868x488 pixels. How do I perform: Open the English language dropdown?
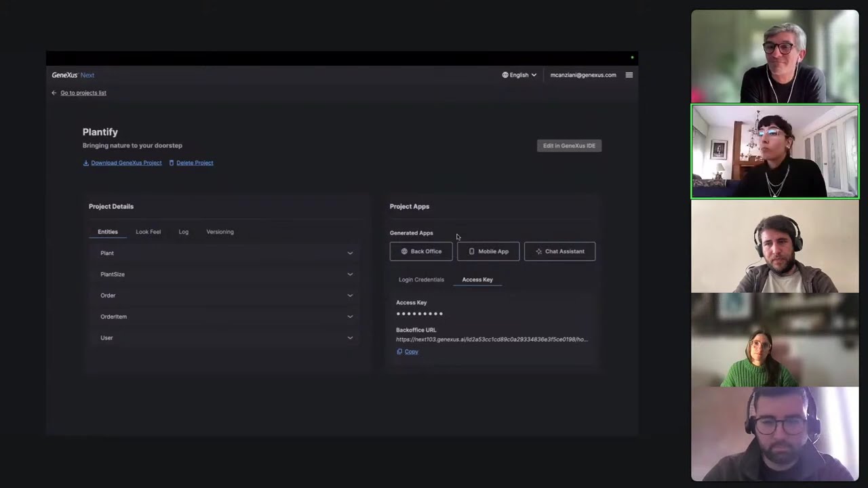519,75
